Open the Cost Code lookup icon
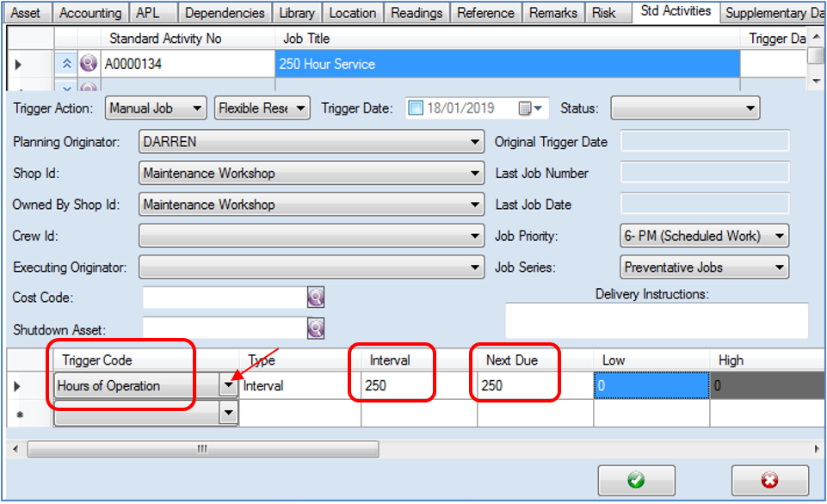This screenshot has height=504, width=827. (316, 298)
